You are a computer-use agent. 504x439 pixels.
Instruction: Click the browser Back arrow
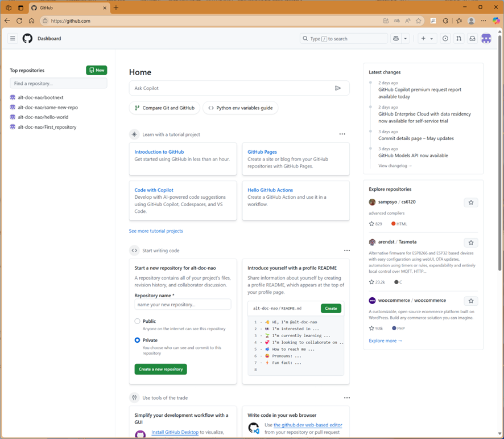7,21
